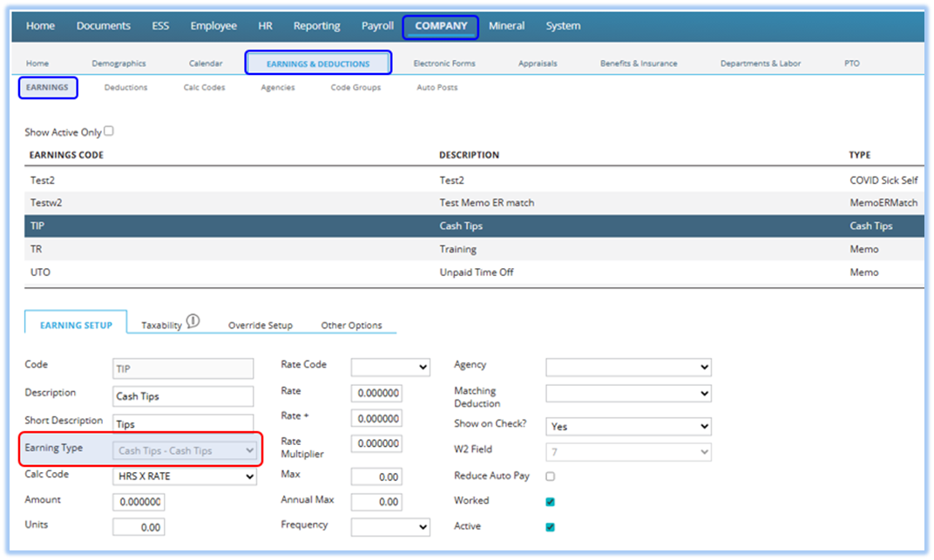Click the Amount input field
This screenshot has width=934, height=560.
point(139,502)
